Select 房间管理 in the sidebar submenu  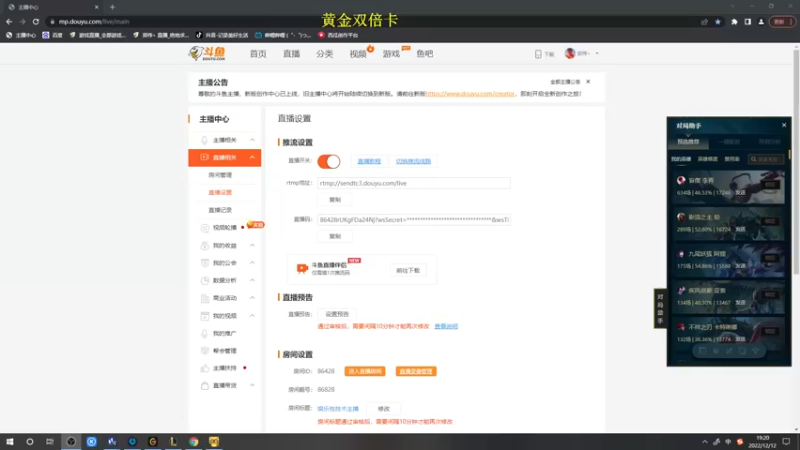pos(220,175)
